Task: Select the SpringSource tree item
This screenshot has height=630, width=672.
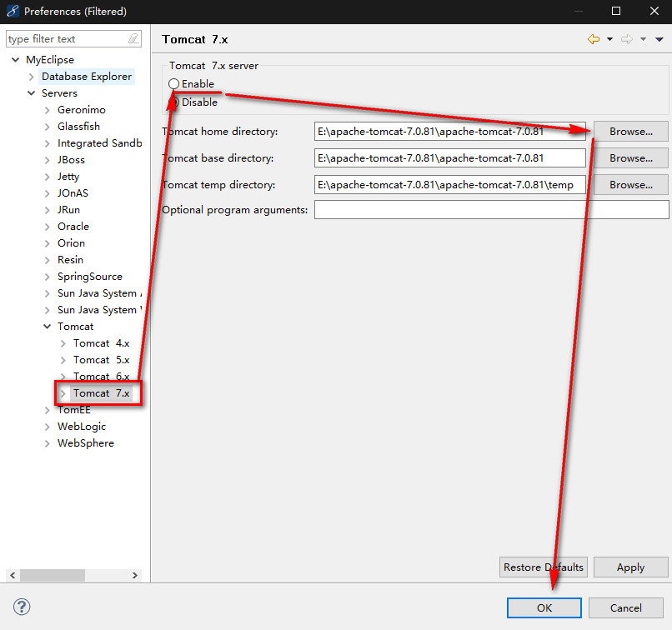Action: click(x=90, y=277)
